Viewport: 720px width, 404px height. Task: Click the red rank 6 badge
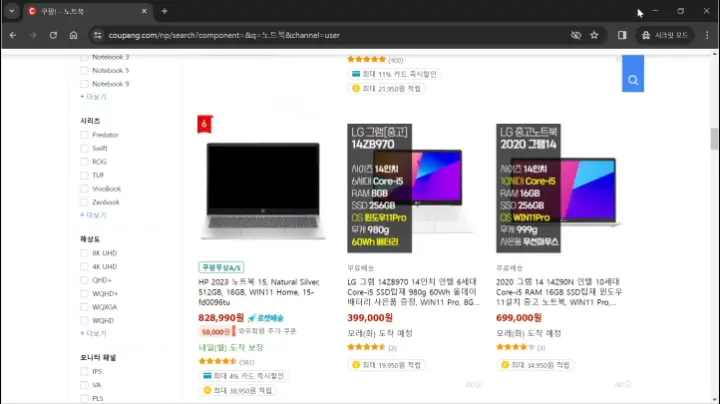pyautogui.click(x=205, y=124)
